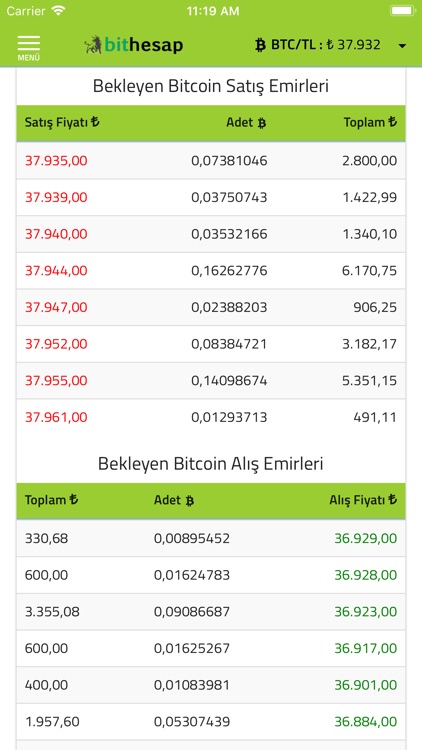
Task: Tap total 491,11
Action: pos(375,418)
